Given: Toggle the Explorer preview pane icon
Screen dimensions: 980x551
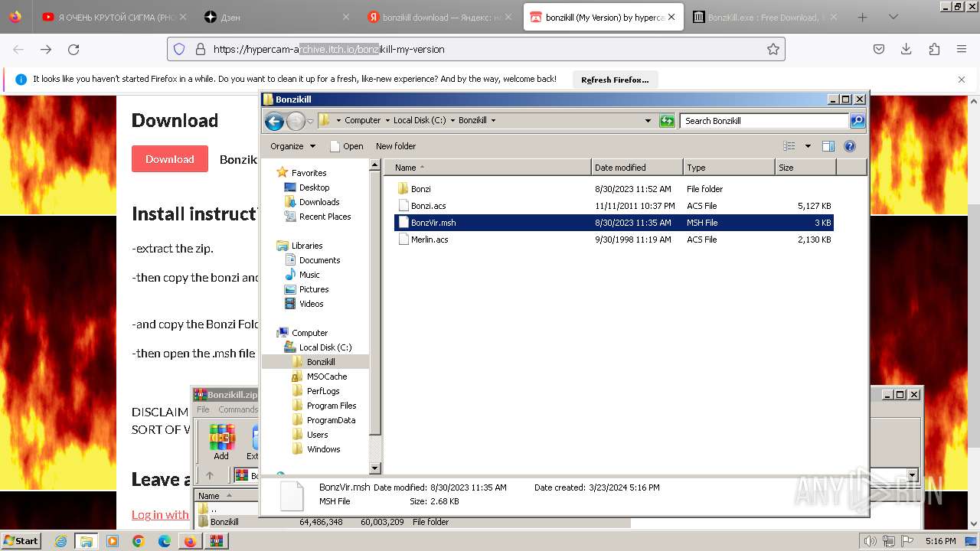Looking at the screenshot, I should click(828, 146).
